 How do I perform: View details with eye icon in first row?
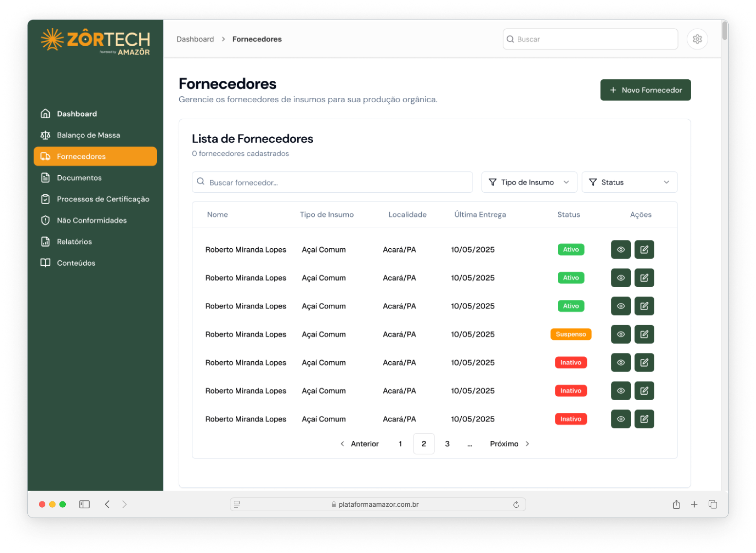click(621, 250)
